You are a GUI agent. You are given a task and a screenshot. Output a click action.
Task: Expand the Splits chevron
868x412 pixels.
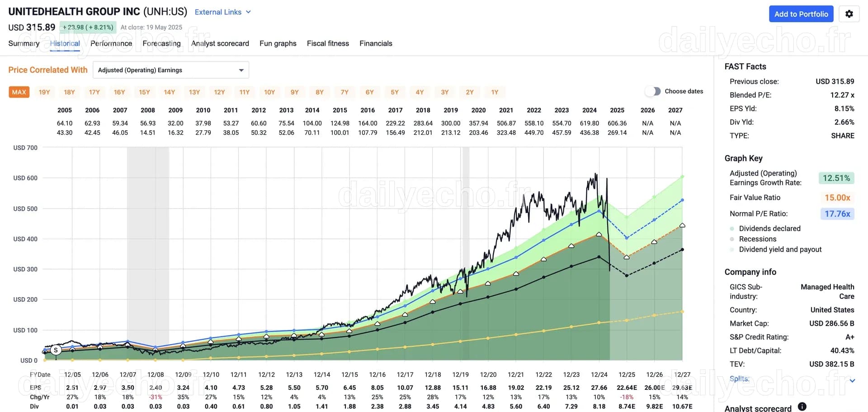point(852,380)
